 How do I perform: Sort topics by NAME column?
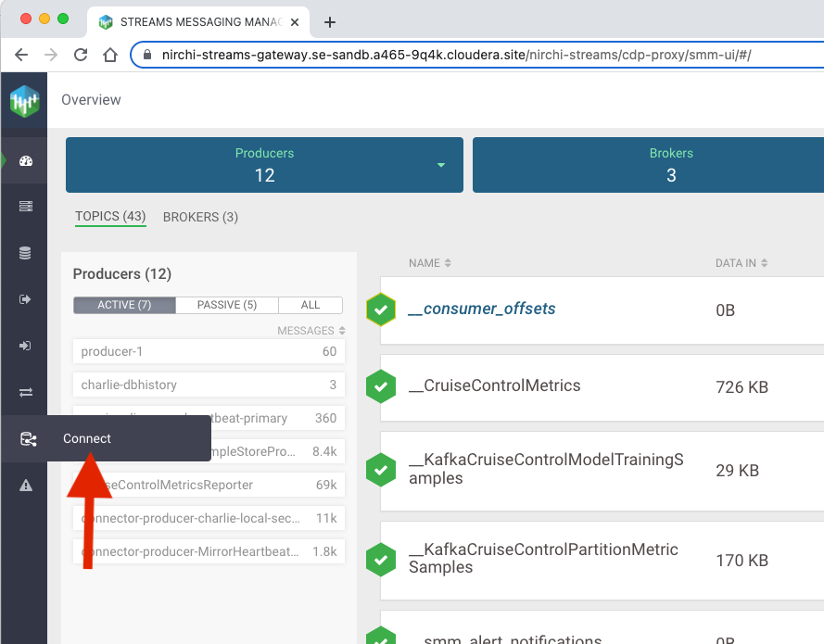tap(430, 262)
